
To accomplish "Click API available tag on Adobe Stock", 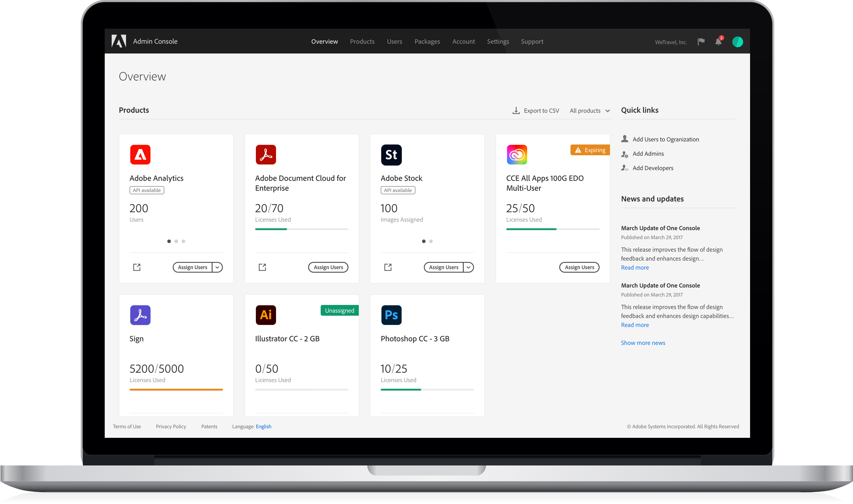I will pyautogui.click(x=398, y=190).
